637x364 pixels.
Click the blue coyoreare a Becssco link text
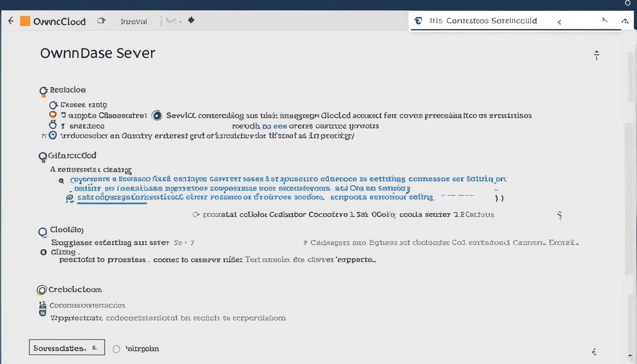tap(142, 180)
